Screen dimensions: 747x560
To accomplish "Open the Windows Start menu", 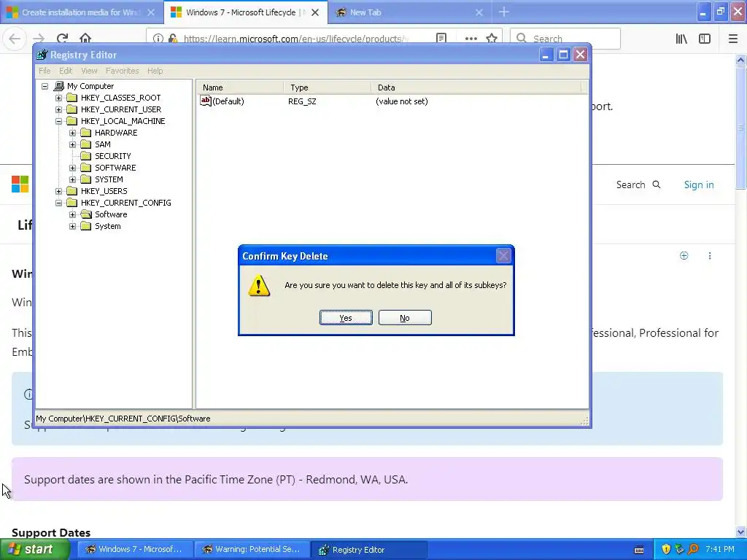I will click(x=35, y=549).
